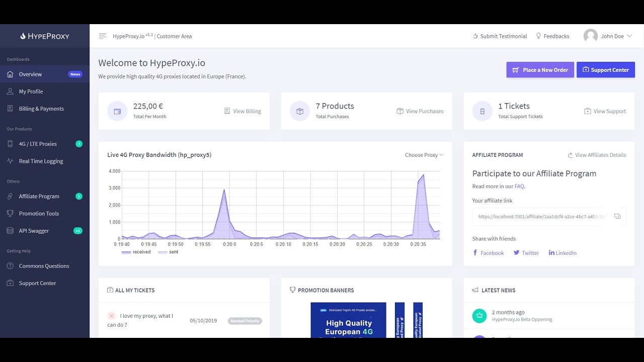
Task: Click the link icon beside Affiliate Program
Action: coord(10,196)
